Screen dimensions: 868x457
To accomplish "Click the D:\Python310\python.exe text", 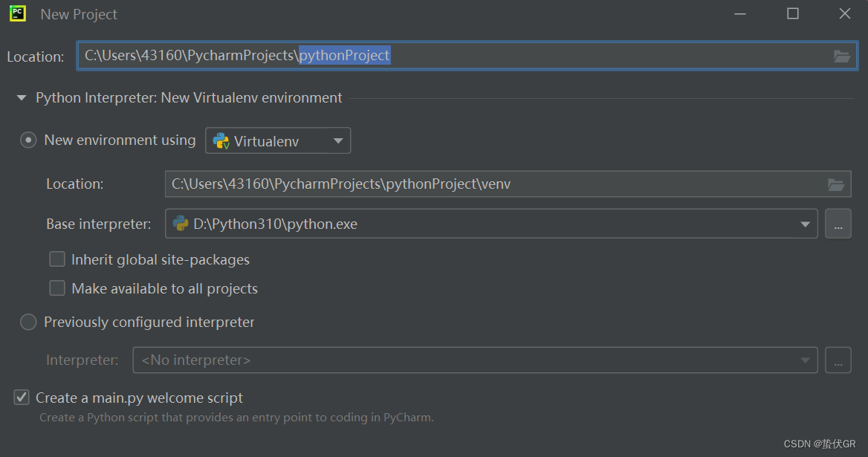I will tap(275, 224).
